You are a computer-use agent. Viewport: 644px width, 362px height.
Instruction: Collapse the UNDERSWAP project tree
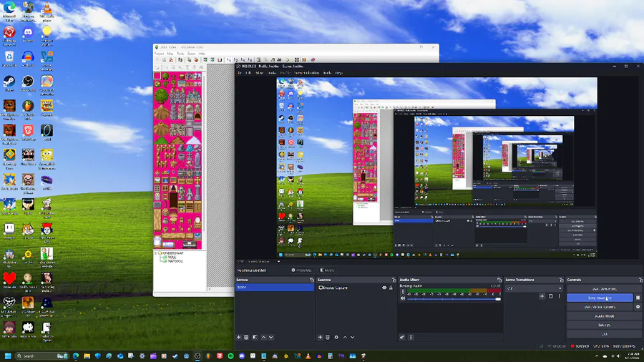156,253
